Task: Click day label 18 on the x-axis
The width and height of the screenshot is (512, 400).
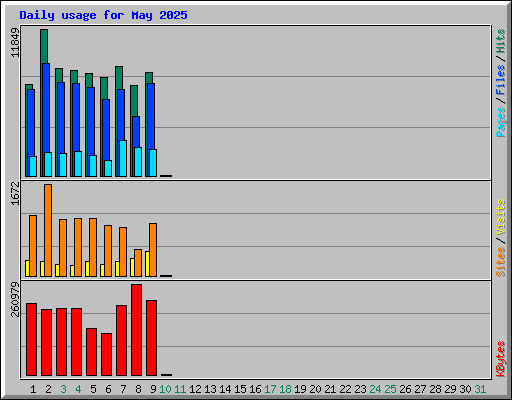Action: click(x=285, y=389)
